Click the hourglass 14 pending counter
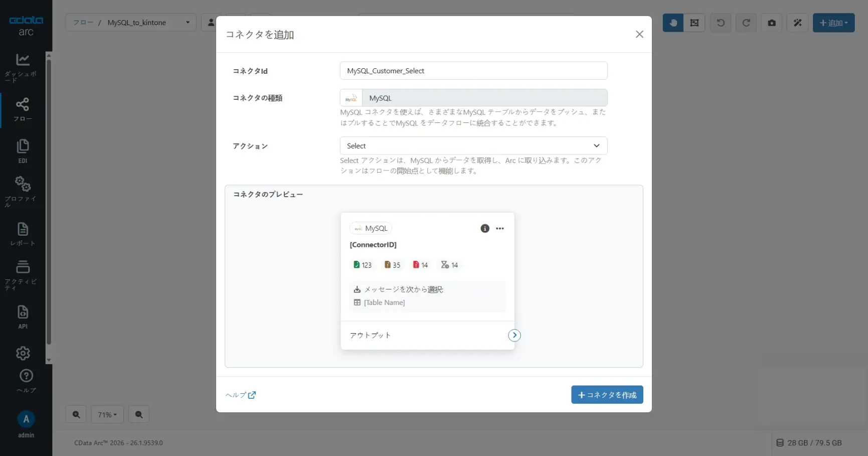This screenshot has width=868, height=456. pyautogui.click(x=450, y=265)
